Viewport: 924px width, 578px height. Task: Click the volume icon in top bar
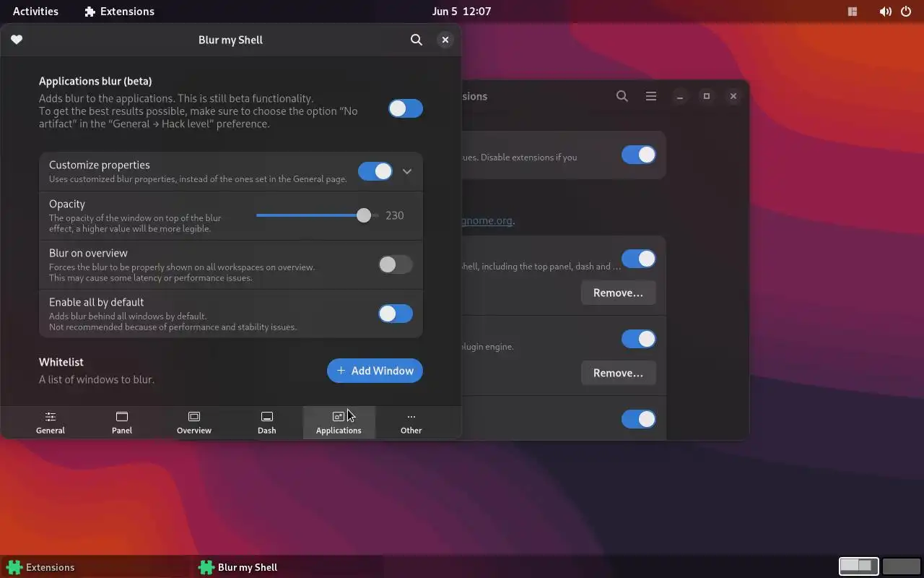[x=886, y=12]
